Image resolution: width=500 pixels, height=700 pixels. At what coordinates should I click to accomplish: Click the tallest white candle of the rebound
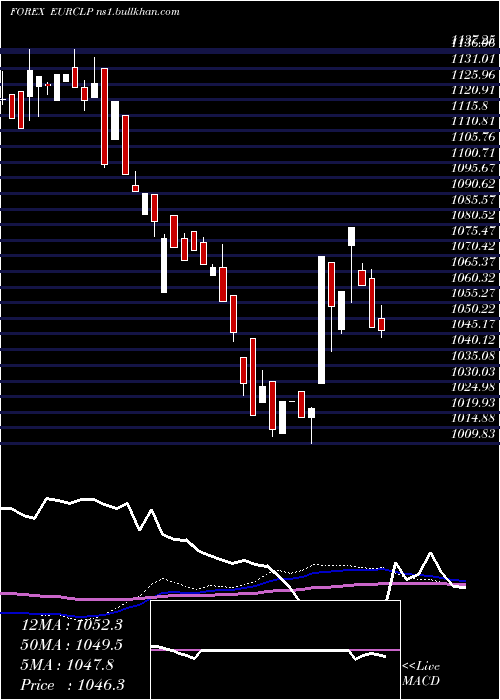pyautogui.click(x=321, y=320)
